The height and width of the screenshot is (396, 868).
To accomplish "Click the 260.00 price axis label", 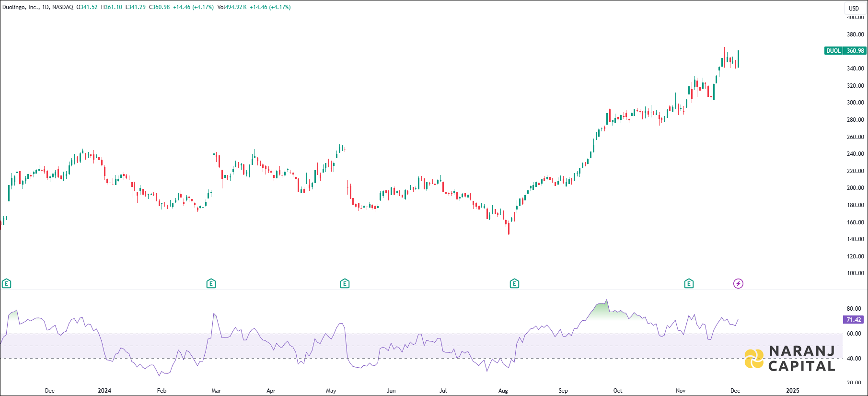I will pos(856,137).
